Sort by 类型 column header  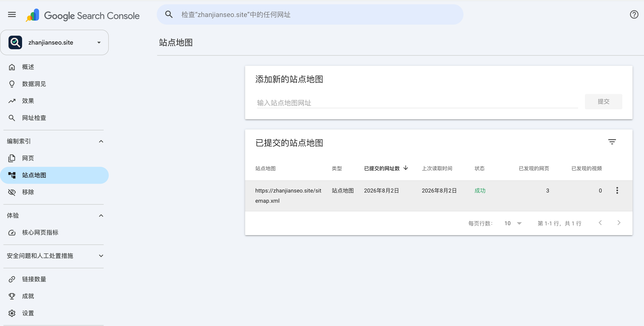336,168
